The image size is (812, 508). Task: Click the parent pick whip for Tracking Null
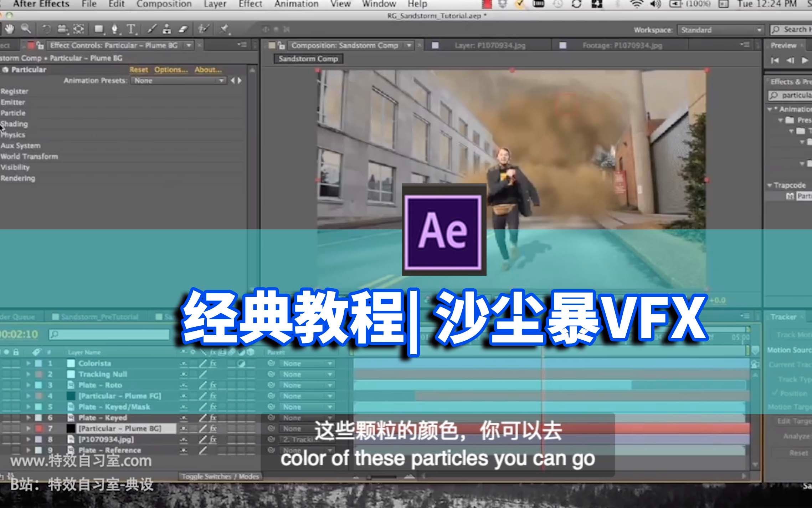(x=271, y=374)
